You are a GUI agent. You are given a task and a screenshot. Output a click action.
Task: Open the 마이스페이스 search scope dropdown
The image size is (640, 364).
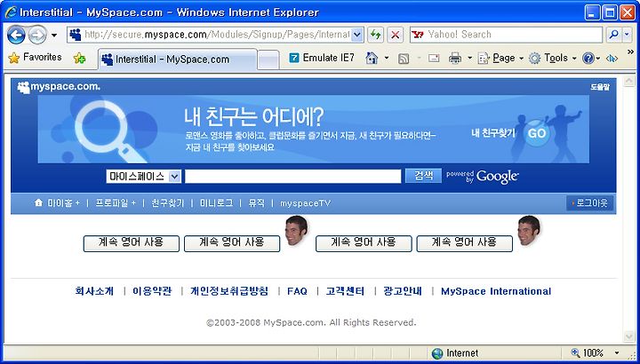click(x=143, y=177)
